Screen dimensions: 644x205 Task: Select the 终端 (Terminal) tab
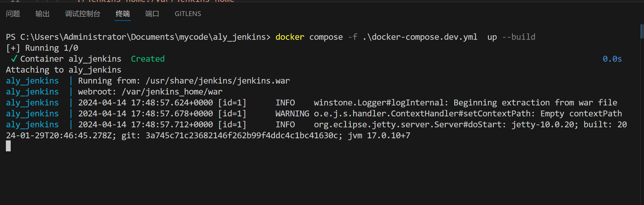tap(123, 14)
